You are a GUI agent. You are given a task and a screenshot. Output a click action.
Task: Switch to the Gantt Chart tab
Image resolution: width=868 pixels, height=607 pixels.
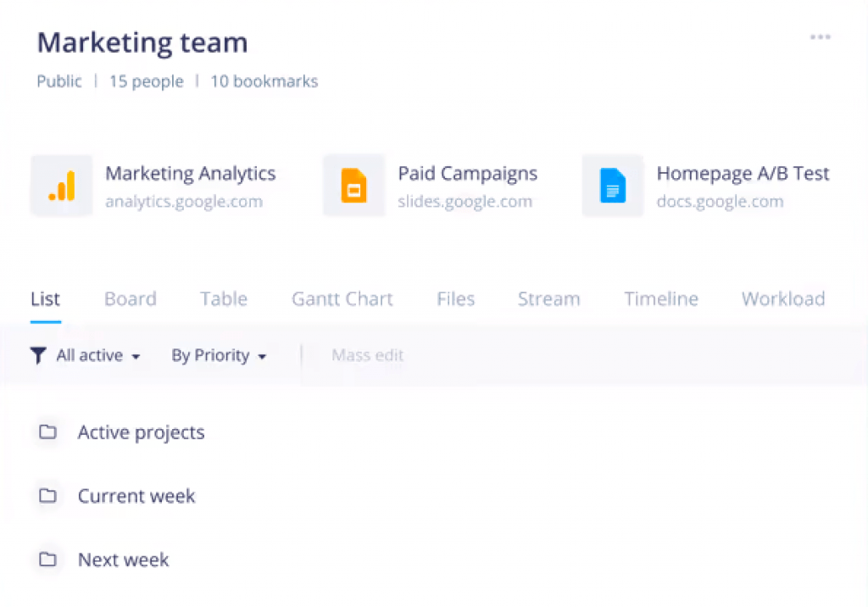click(342, 299)
